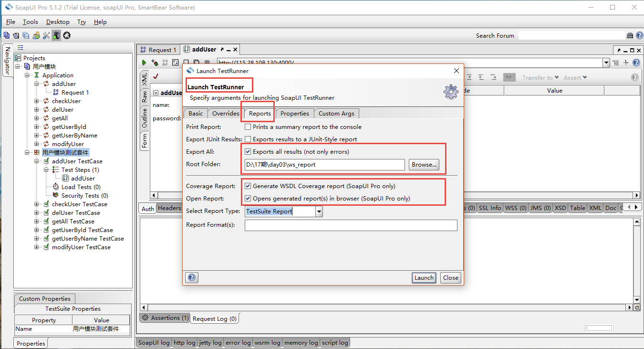Click the import project toolbar icon
This screenshot has width=644, height=349.
coord(16,35)
